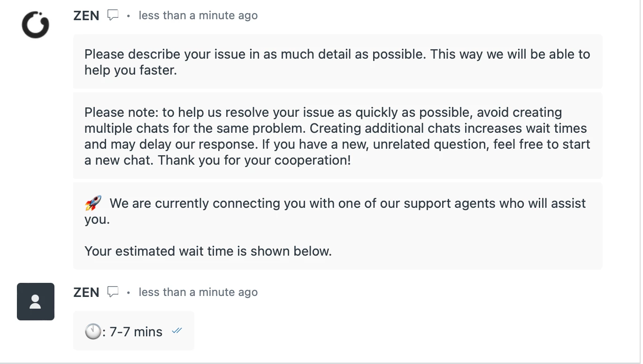Click the '7-7 mins' wait time text
643x364 pixels.
(136, 332)
